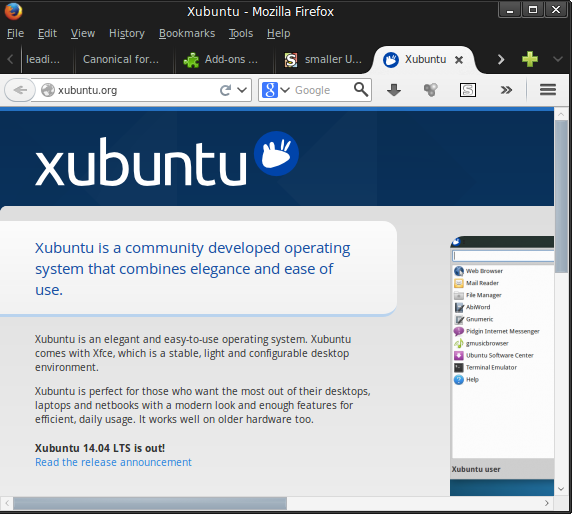Click the horizontal scrollbar thumb
Image resolution: width=572 pixels, height=514 pixels.
click(x=150, y=503)
